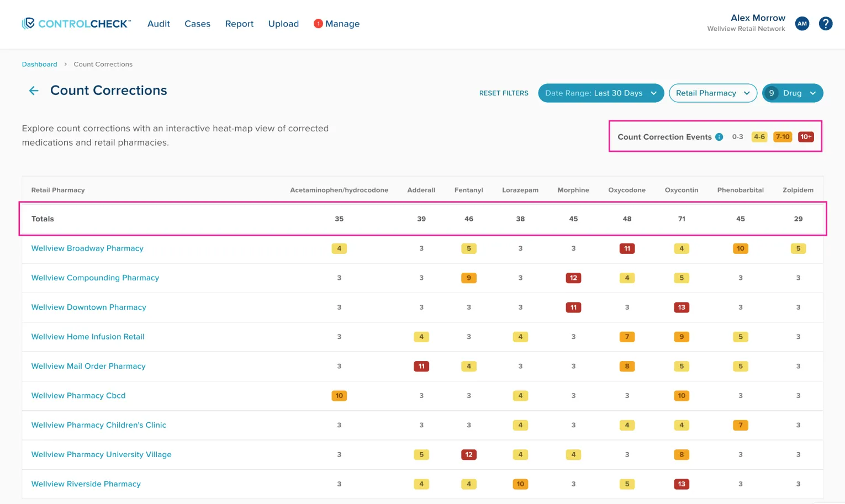Click the Oxycodone total of 48
845x504 pixels.
(x=627, y=219)
